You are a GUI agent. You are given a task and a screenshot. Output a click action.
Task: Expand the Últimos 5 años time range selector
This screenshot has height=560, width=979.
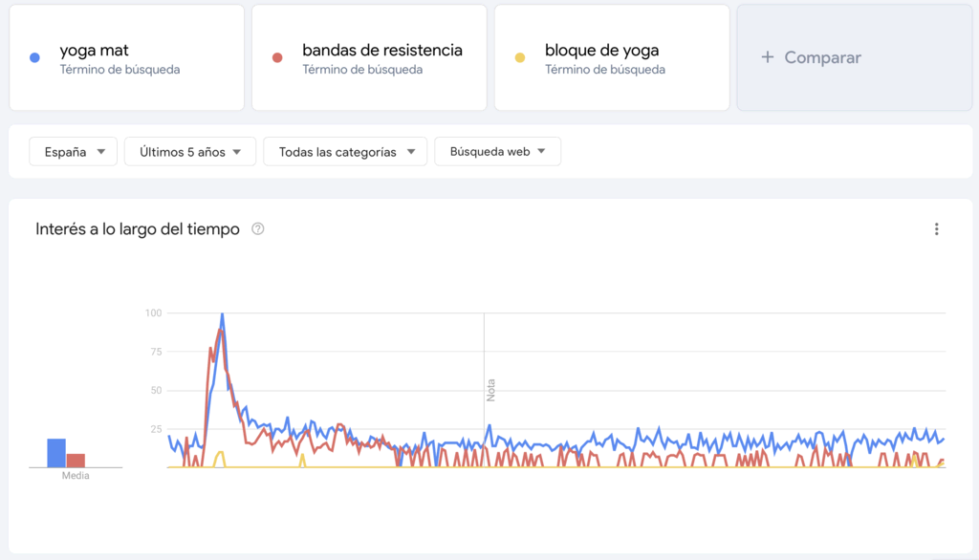pos(189,151)
